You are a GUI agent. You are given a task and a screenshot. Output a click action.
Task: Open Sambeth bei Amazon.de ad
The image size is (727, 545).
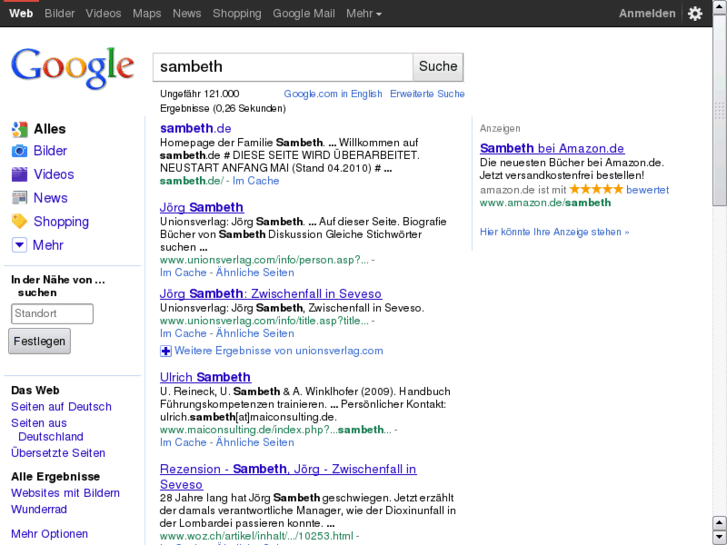(552, 148)
